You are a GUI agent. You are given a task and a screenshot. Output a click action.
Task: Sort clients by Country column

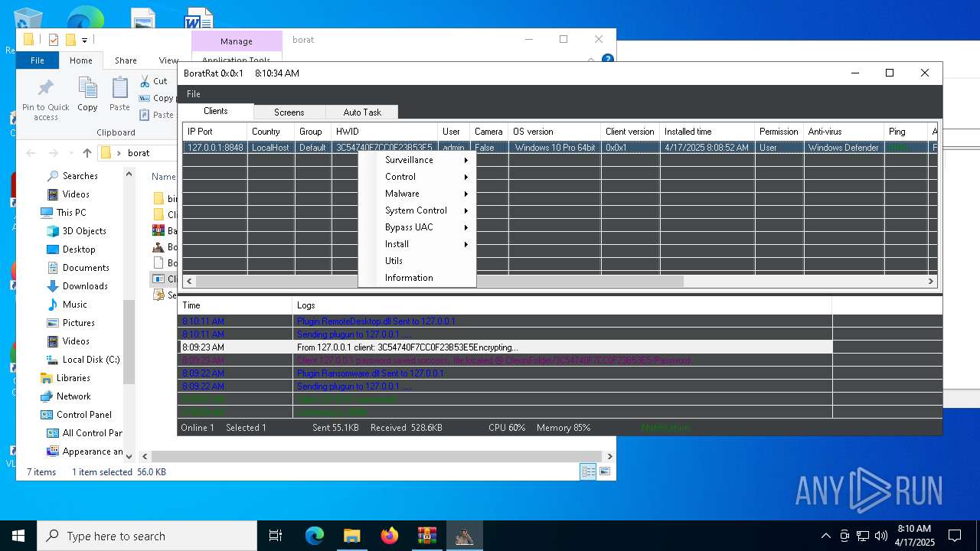[271, 132]
